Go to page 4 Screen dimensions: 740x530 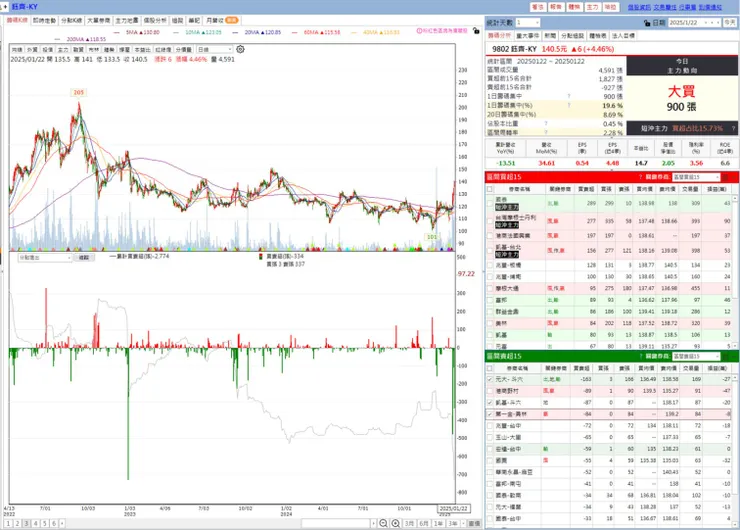point(35,523)
